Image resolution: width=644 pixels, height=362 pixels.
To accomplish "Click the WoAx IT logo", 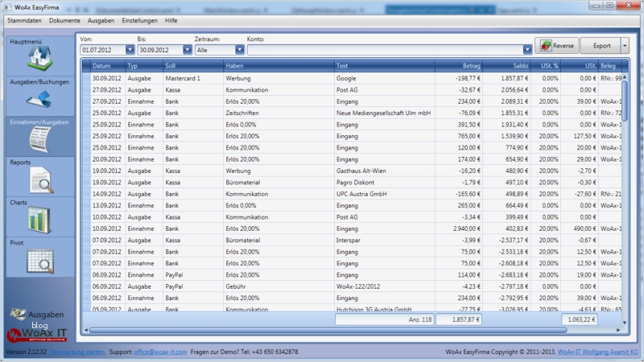I will (36, 335).
